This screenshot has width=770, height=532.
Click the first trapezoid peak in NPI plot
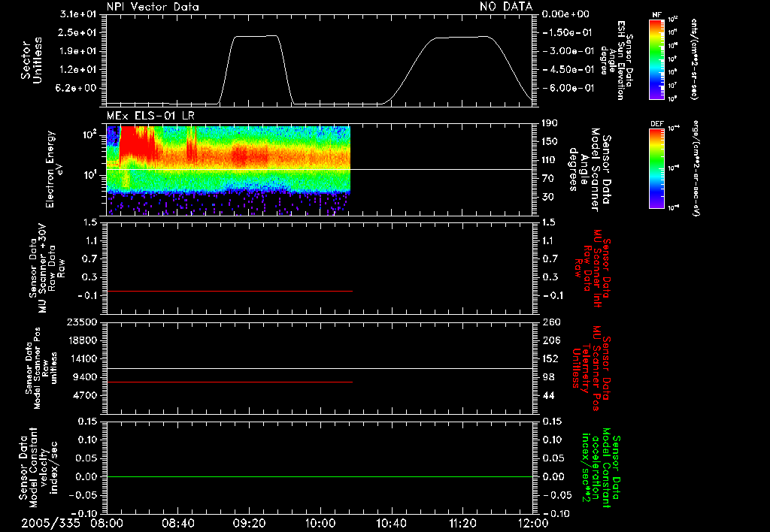(x=256, y=36)
